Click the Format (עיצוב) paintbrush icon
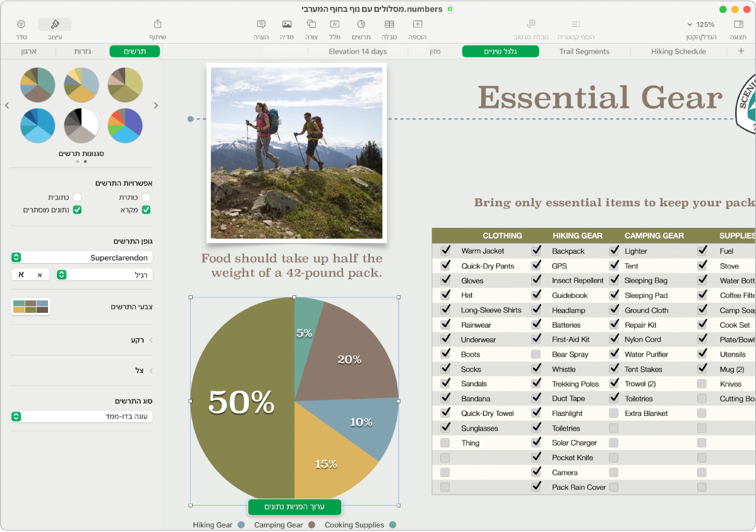Image resolution: width=756 pixels, height=532 pixels. (x=55, y=24)
